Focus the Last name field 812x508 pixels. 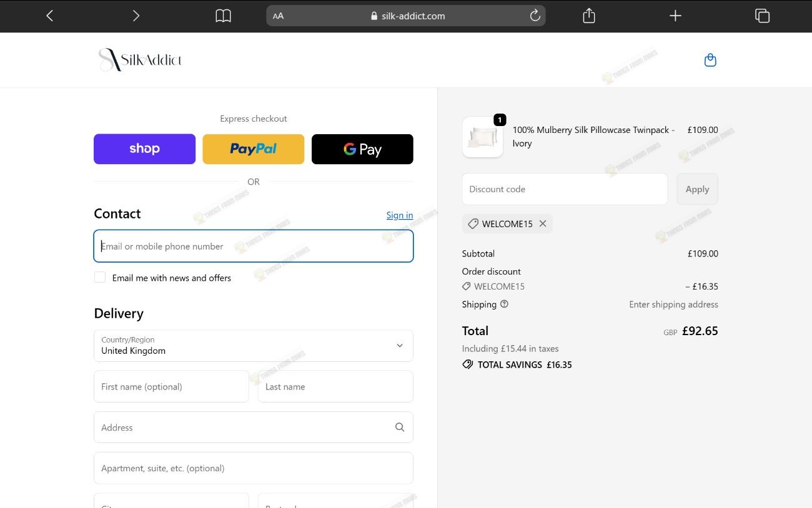click(335, 386)
